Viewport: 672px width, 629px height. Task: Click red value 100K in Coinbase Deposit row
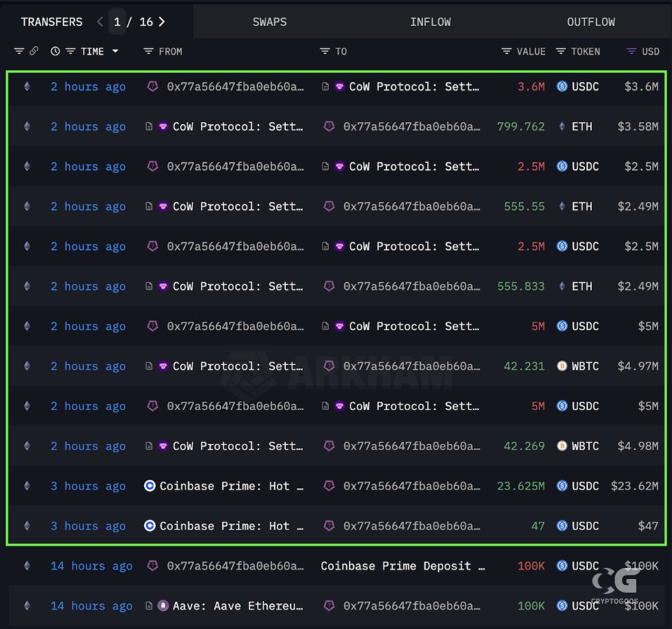pyautogui.click(x=531, y=566)
